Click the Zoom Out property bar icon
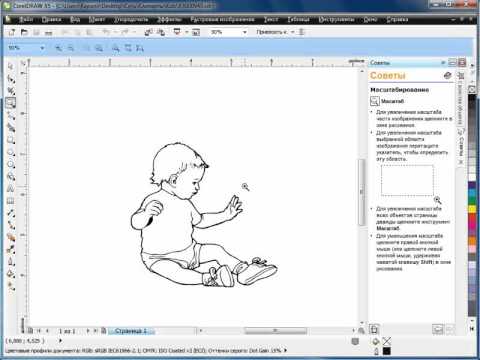This screenshot has height=360, width=480. click(71, 49)
